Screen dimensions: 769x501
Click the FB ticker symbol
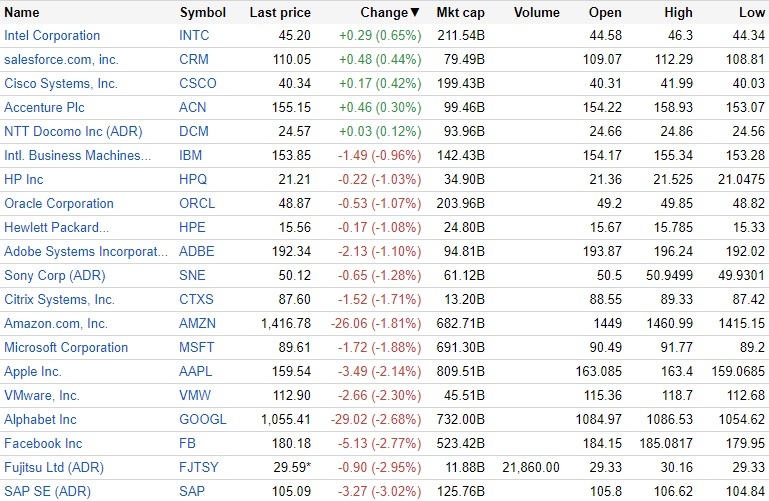188,444
